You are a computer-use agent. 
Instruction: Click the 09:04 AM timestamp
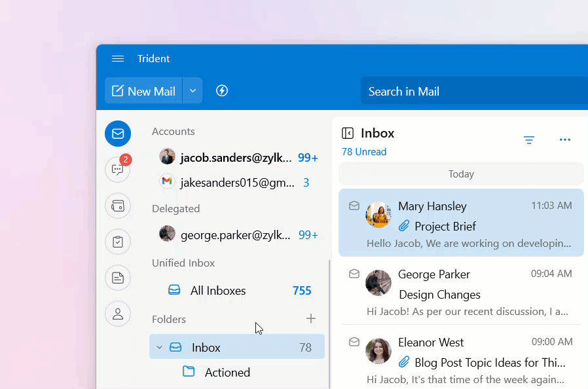551,274
